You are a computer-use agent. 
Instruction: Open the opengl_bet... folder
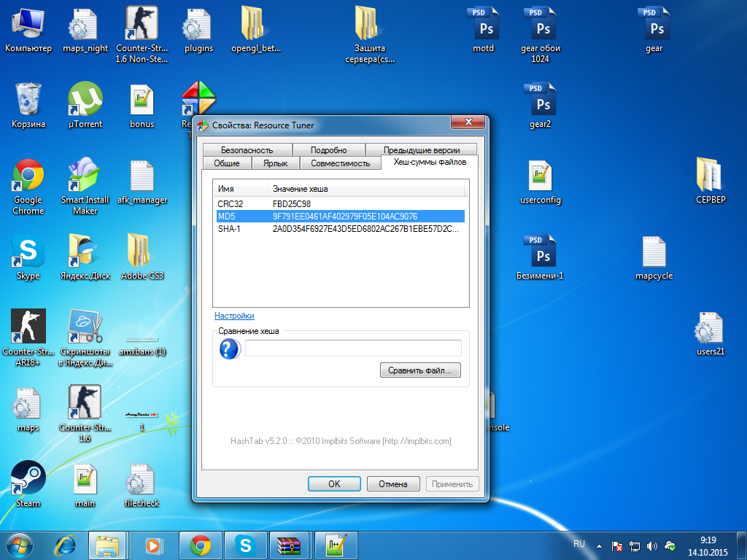pyautogui.click(x=256, y=29)
